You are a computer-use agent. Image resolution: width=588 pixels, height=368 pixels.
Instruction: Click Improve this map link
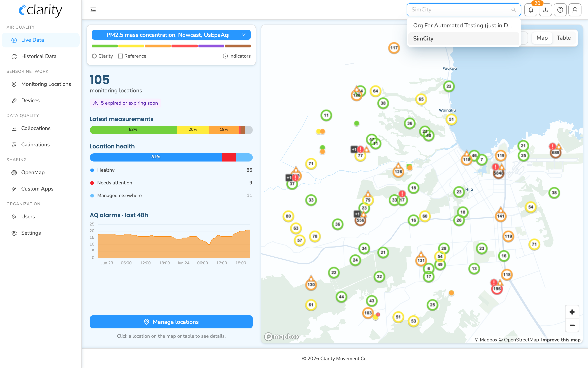click(561, 340)
